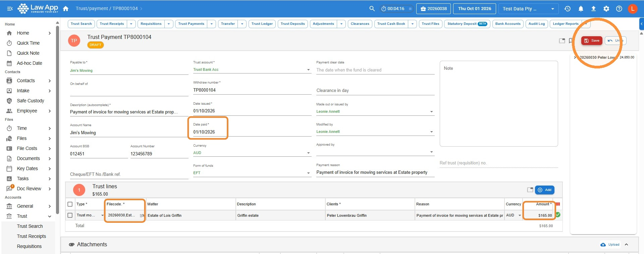Click the $165.00 amount cell
644x254 pixels.
(539, 215)
